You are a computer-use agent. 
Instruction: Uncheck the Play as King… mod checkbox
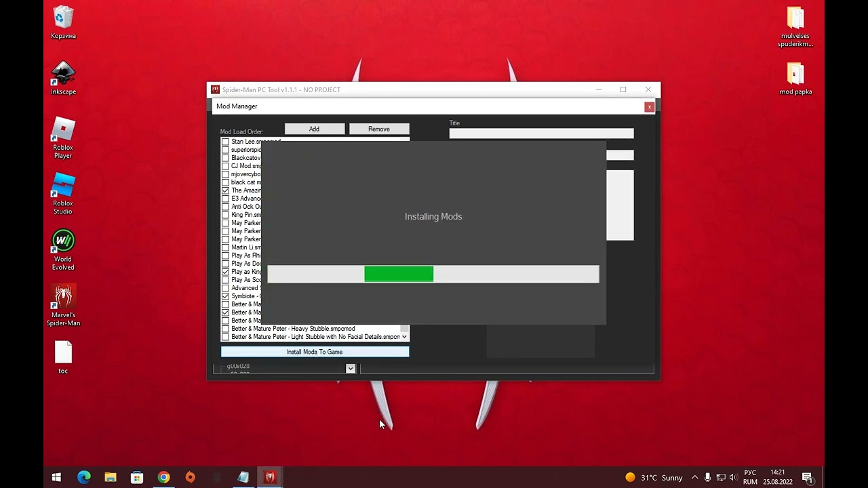pos(226,272)
